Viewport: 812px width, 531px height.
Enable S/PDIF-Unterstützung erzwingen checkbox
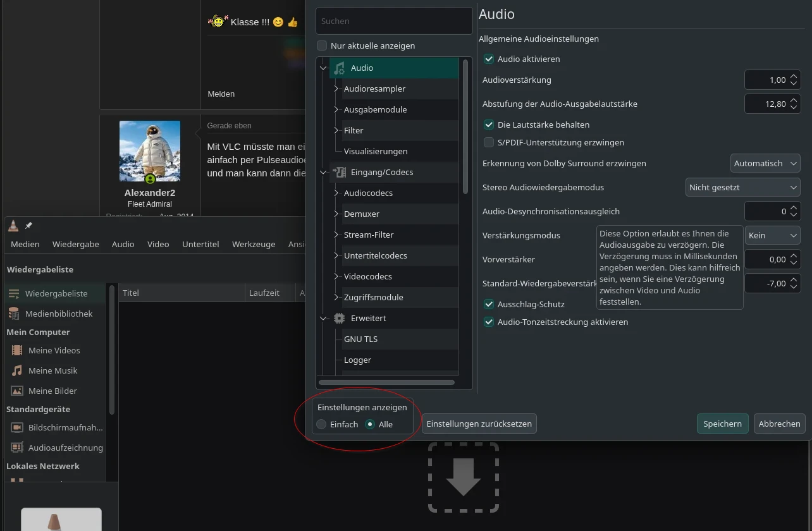tap(489, 142)
